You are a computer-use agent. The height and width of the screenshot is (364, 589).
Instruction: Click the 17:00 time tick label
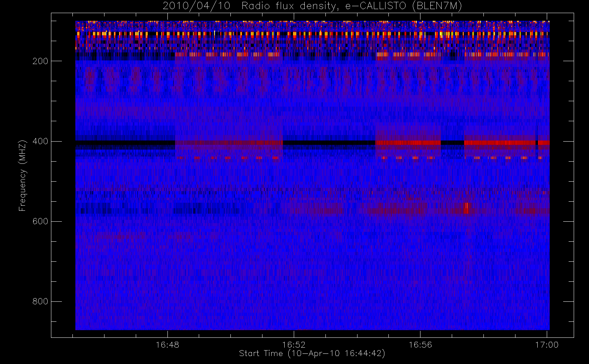(547, 345)
